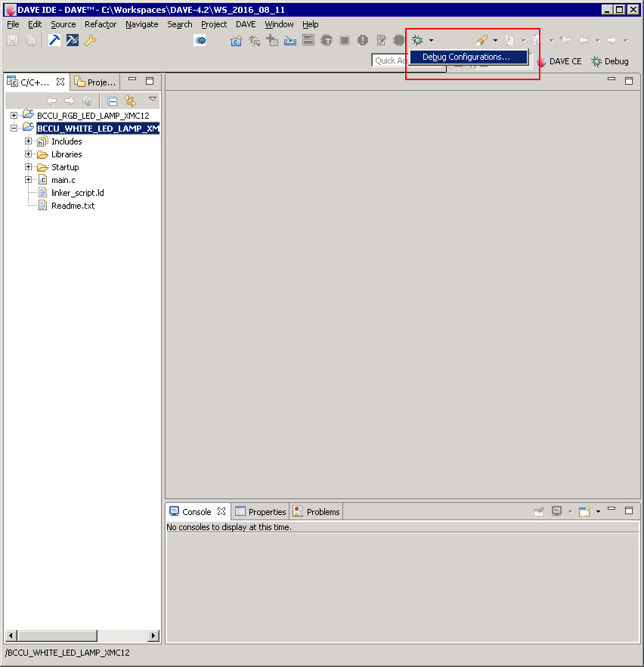
Task: Open the dropdown arrow beside the Debug bug
Action: point(431,40)
